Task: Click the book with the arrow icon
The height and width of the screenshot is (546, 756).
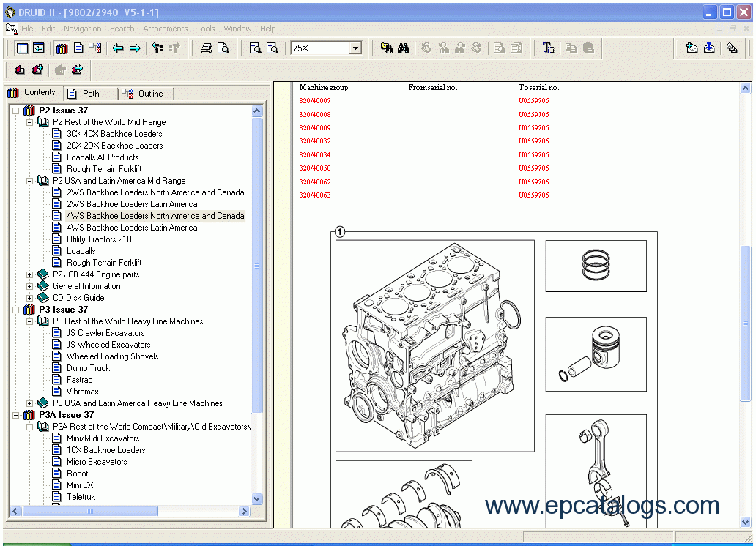Action: [x=77, y=70]
